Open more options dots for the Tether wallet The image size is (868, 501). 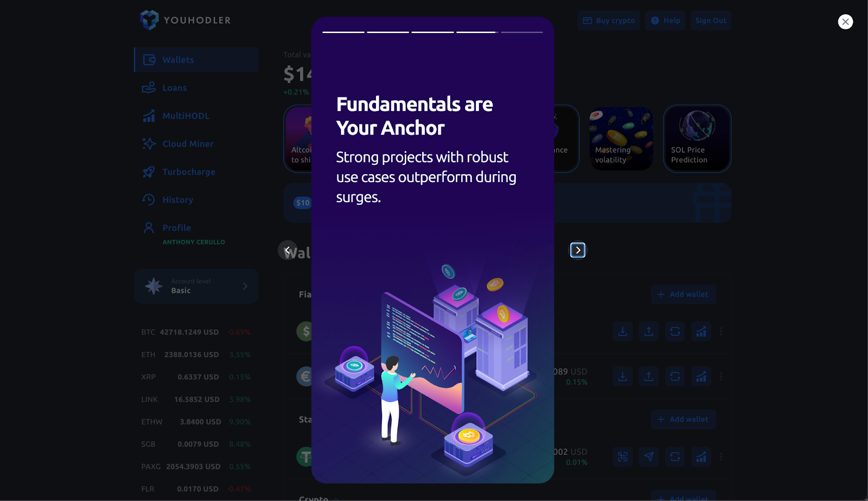pos(721,457)
